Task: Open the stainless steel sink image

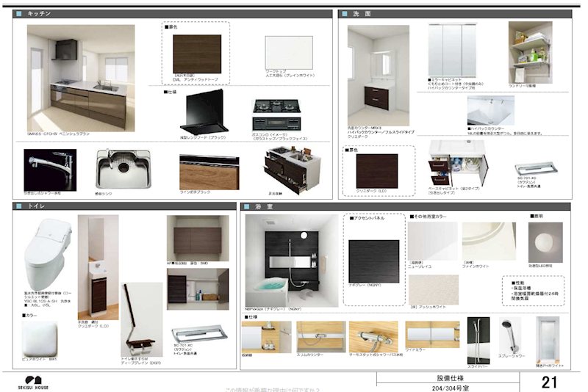Action: coord(123,169)
